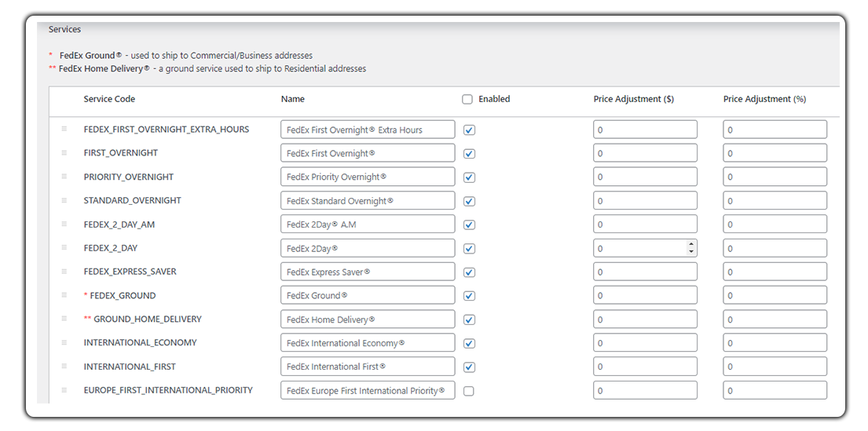Disable the FedEx Express Saver service

[x=470, y=272]
